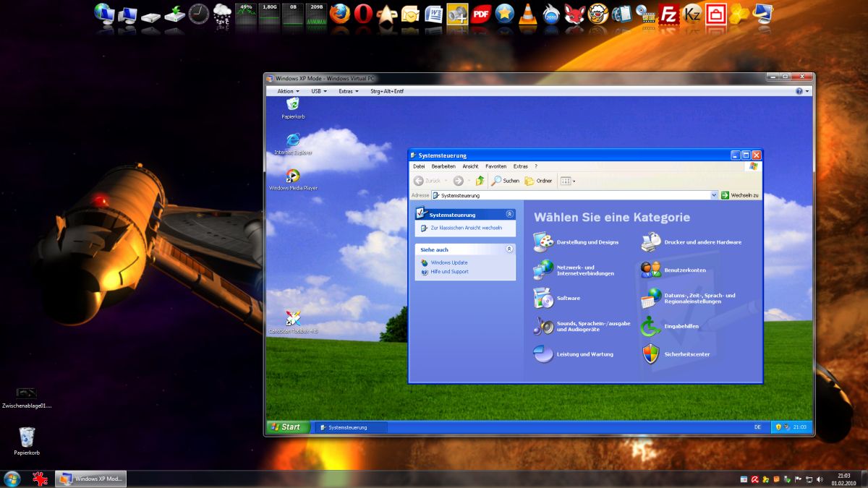Collapse the Systemsteuerung side panel
The height and width of the screenshot is (488, 868).
509,214
